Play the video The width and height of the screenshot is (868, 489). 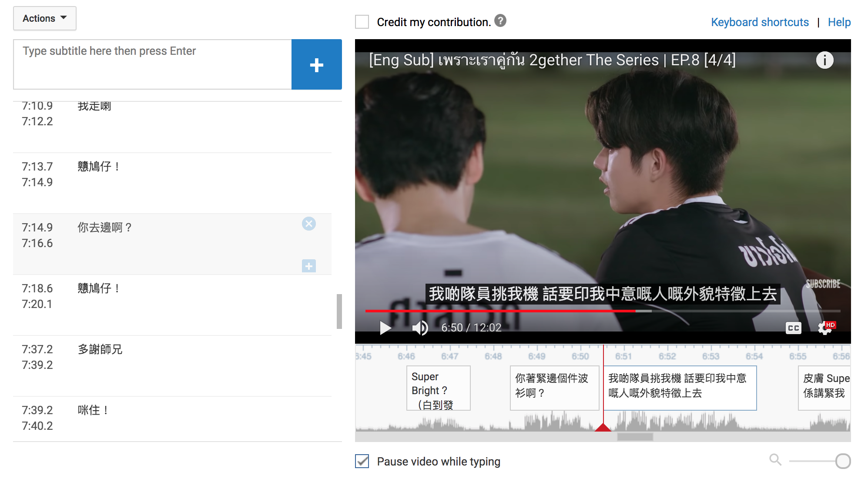(x=385, y=328)
